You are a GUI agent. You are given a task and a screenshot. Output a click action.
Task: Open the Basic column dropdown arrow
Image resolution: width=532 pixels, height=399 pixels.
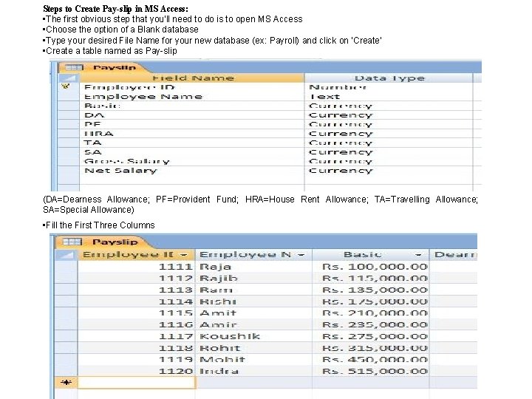418,255
